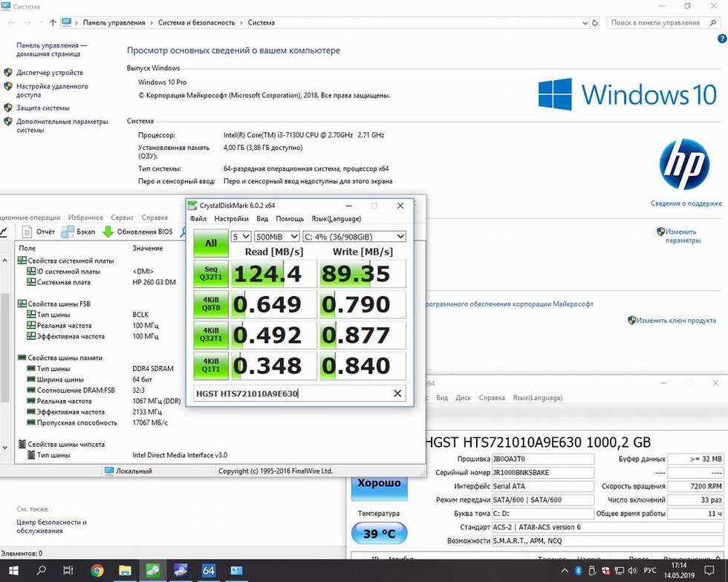This screenshot has height=582, width=728.
Task: Select Пропускная способность row
Action: pyautogui.click(x=72, y=423)
